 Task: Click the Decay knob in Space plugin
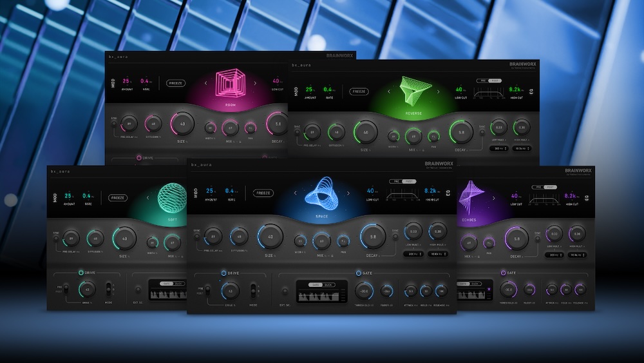pos(372,237)
